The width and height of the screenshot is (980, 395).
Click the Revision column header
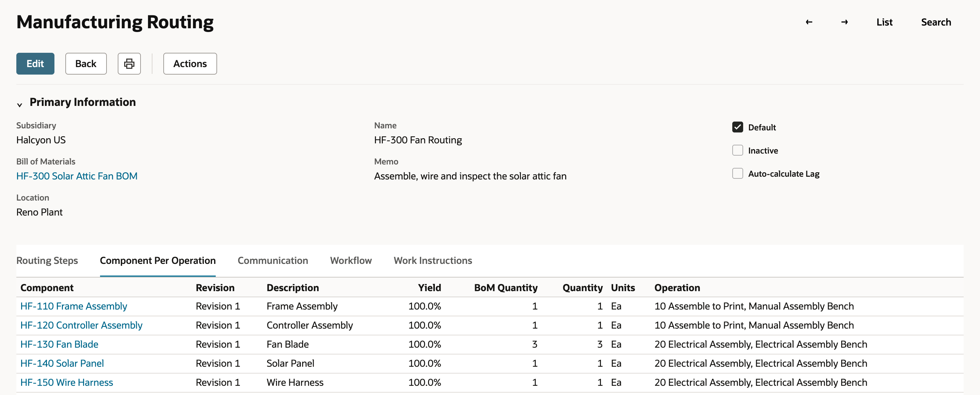click(215, 288)
